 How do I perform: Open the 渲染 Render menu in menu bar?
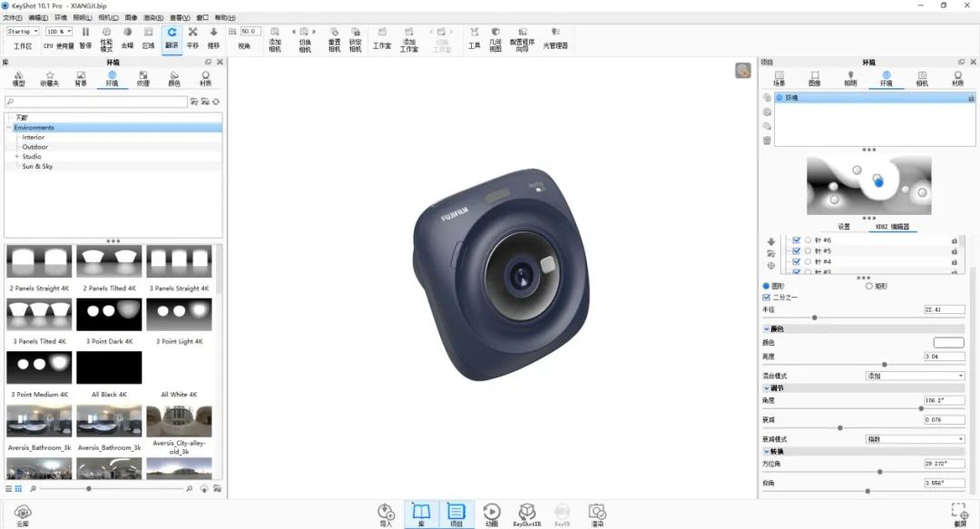point(153,17)
